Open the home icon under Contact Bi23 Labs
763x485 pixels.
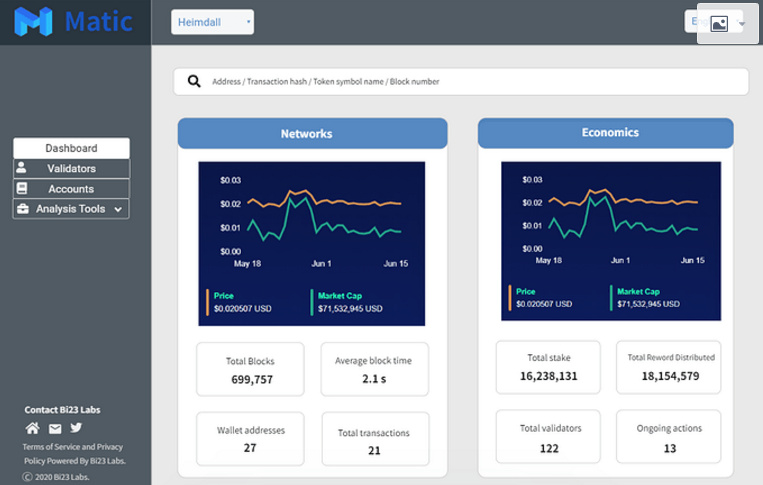tap(33, 428)
